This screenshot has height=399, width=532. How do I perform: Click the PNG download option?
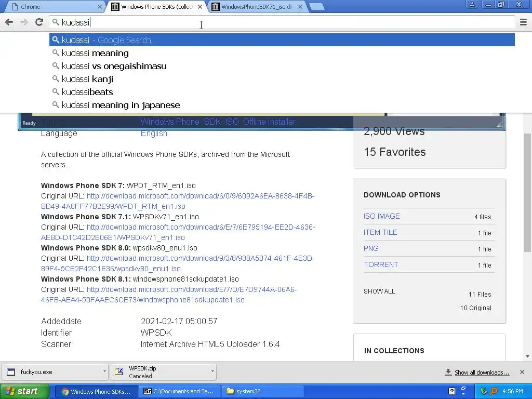coord(371,248)
